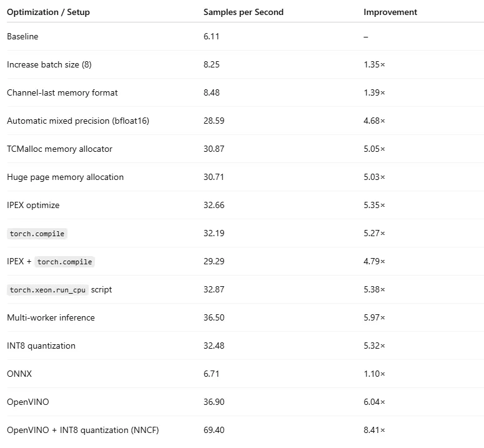
Task: Click the "Improvement" column header
Action: click(390, 12)
